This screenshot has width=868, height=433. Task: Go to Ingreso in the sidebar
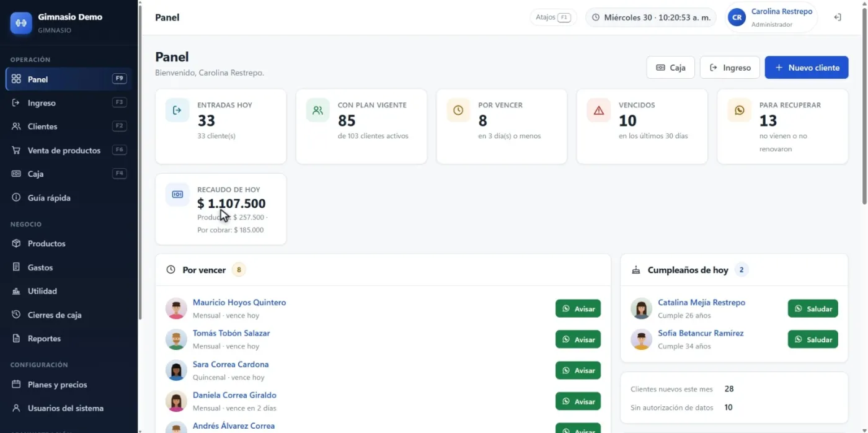(x=68, y=103)
